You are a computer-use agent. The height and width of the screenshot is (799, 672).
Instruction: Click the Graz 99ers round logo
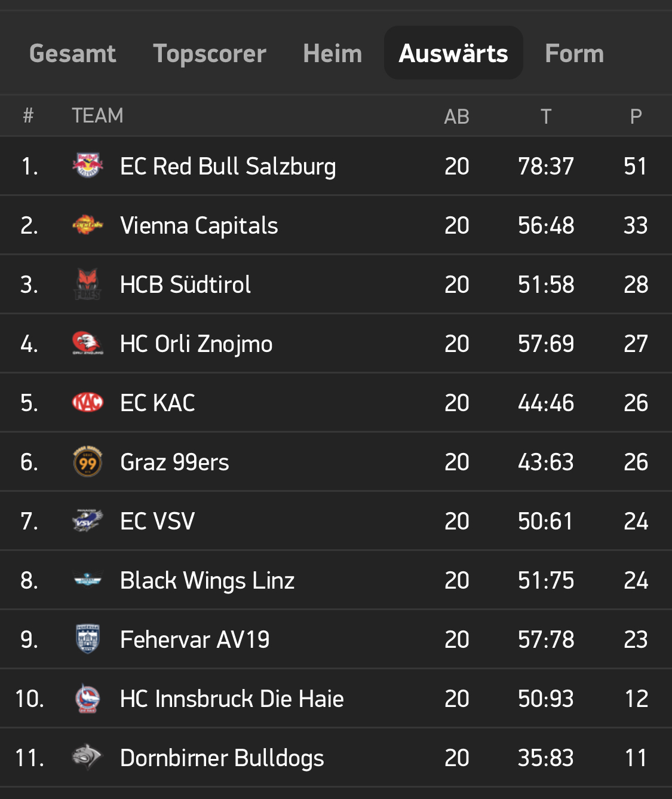click(x=87, y=462)
